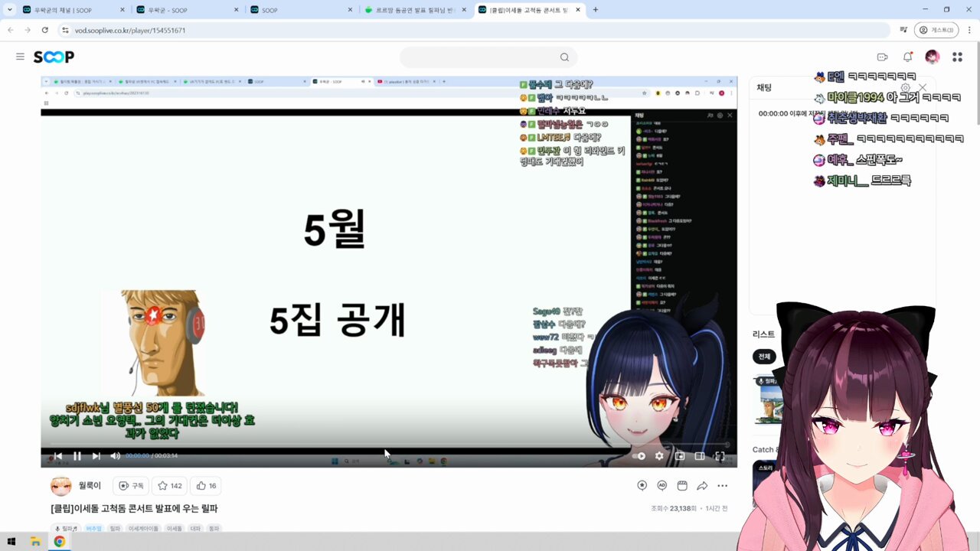This screenshot has width=980, height=551.
Task: Open the player settings gear
Action: click(x=659, y=456)
